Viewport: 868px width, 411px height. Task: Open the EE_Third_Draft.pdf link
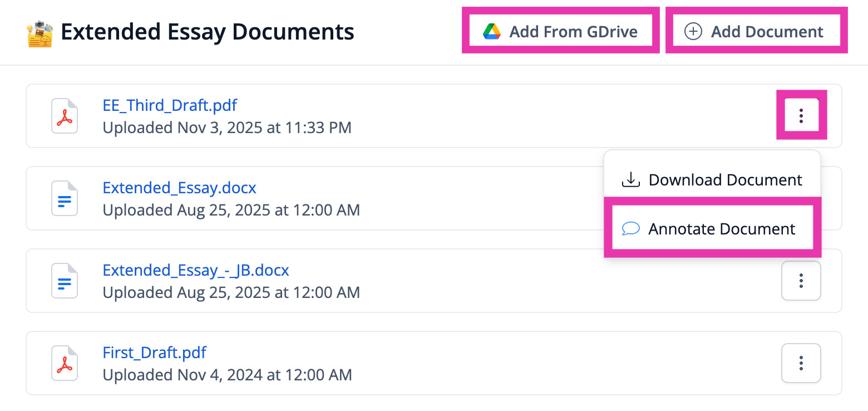(170, 105)
